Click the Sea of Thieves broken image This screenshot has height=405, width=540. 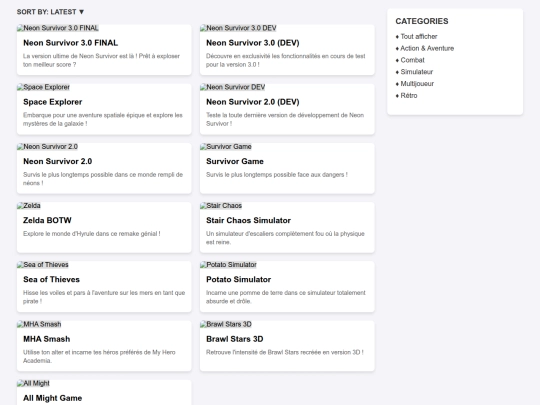point(43,264)
